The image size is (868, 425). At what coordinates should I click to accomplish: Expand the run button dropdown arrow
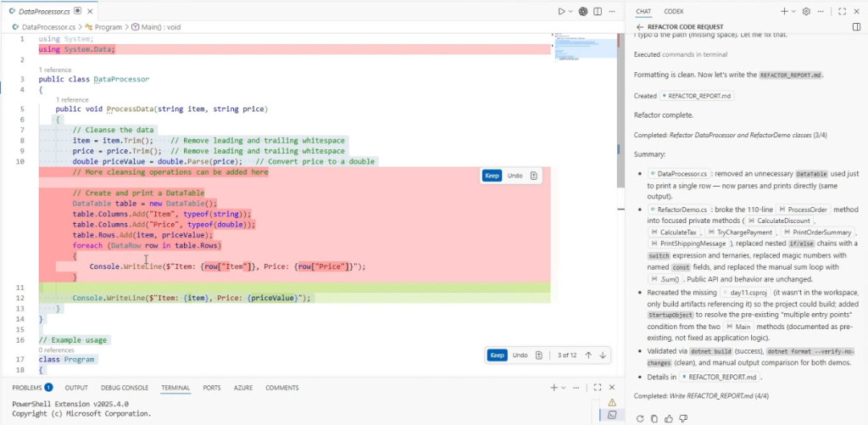click(570, 11)
